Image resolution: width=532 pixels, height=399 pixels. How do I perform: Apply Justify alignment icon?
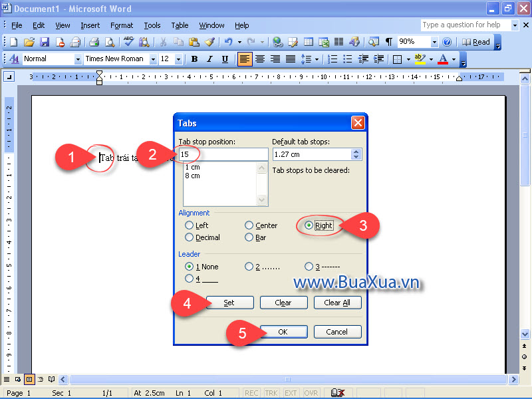[291, 59]
